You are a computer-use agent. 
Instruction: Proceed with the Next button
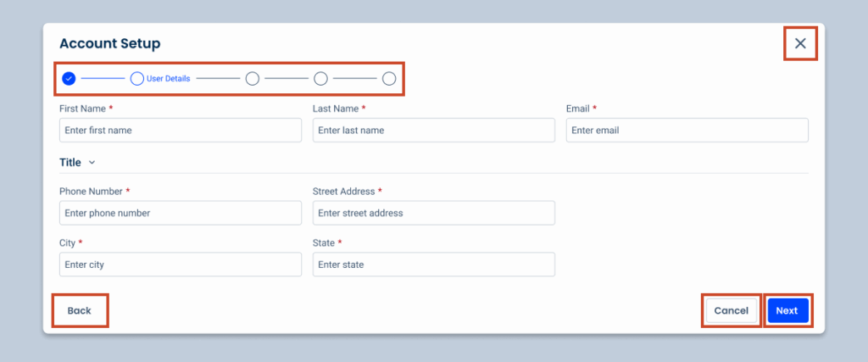[x=787, y=310]
